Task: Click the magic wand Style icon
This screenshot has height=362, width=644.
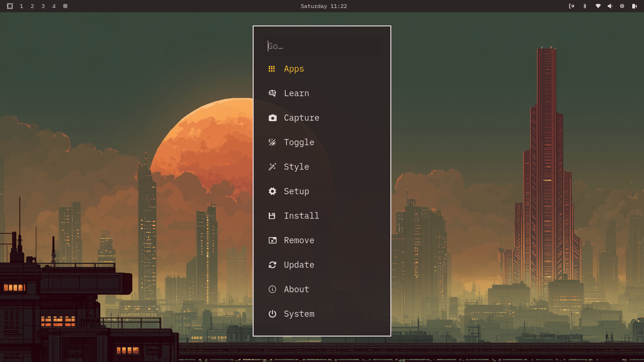Action: [x=272, y=167]
